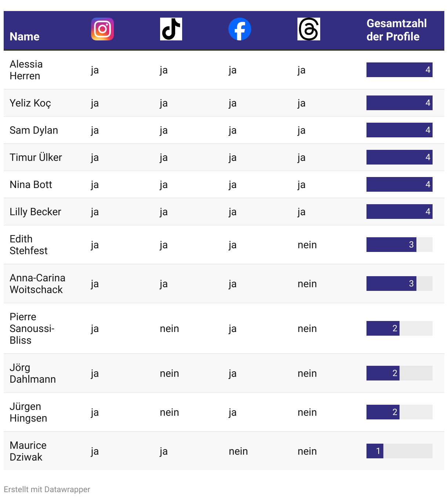
Task: Click the Facebook logo column header
Action: [240, 29]
